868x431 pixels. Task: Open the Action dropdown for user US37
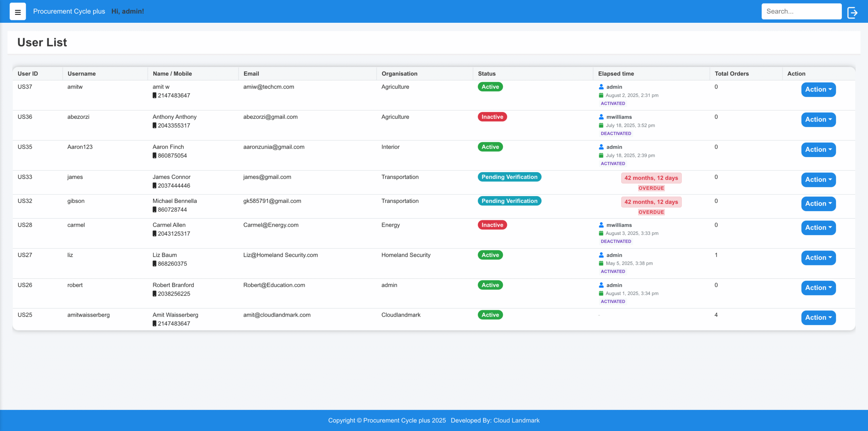[818, 89]
